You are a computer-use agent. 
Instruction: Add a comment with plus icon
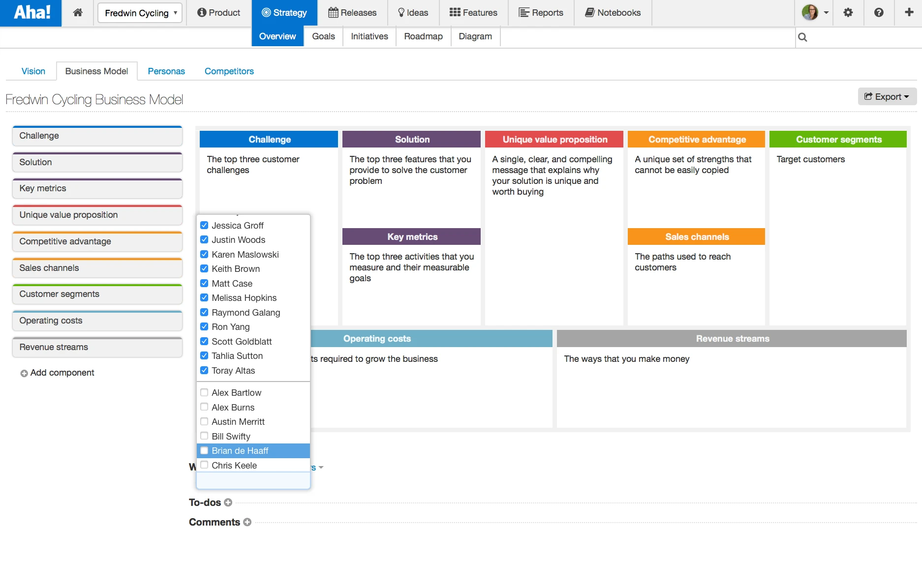pyautogui.click(x=247, y=522)
